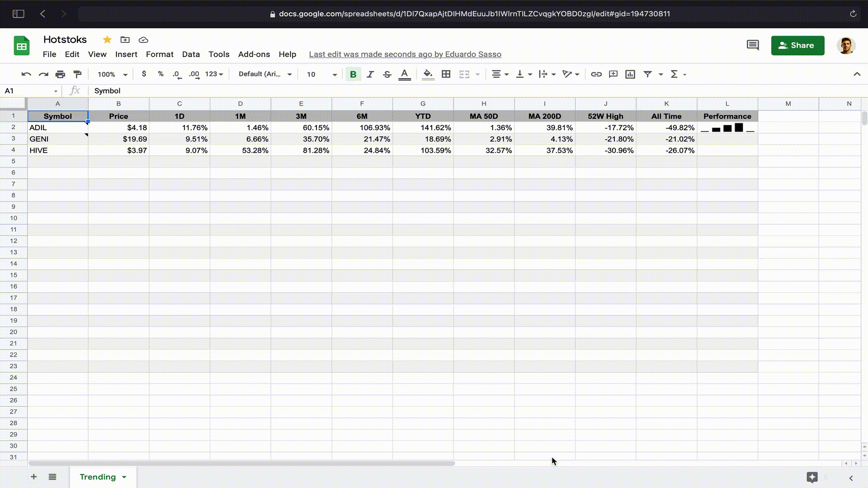
Task: Open the Format menu
Action: click(x=160, y=54)
